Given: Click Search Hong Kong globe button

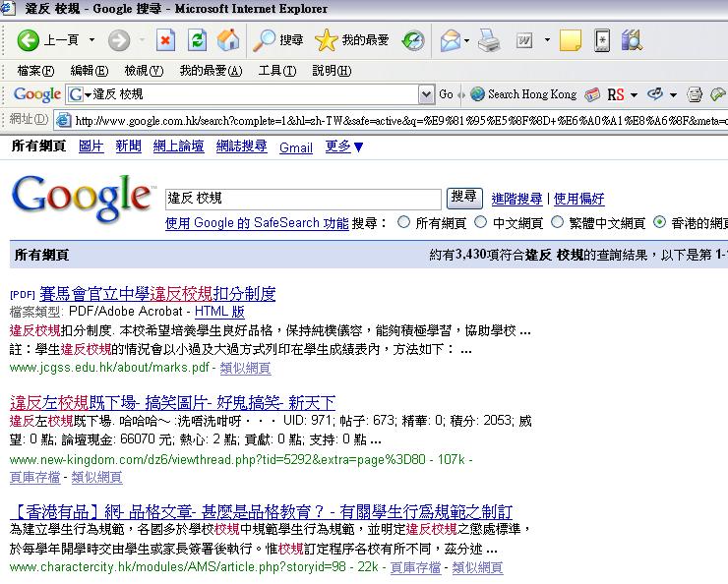Looking at the screenshot, I should (x=523, y=94).
